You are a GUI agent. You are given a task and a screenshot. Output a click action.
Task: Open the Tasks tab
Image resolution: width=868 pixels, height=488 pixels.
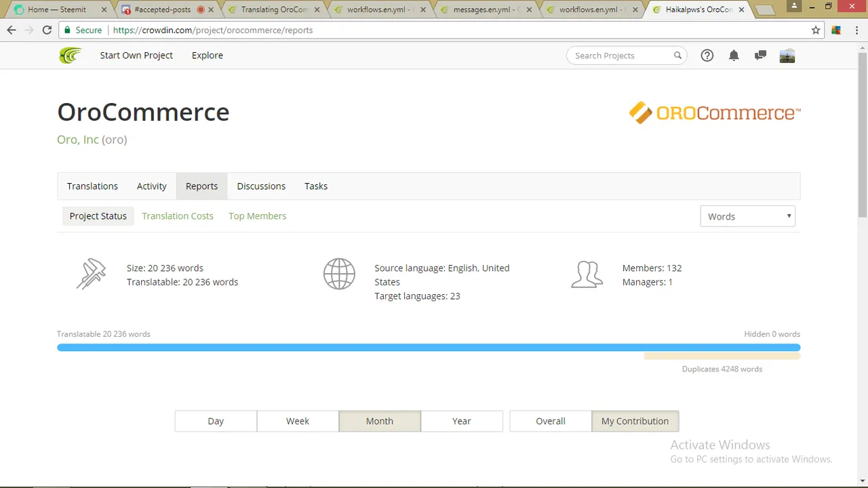(x=316, y=186)
